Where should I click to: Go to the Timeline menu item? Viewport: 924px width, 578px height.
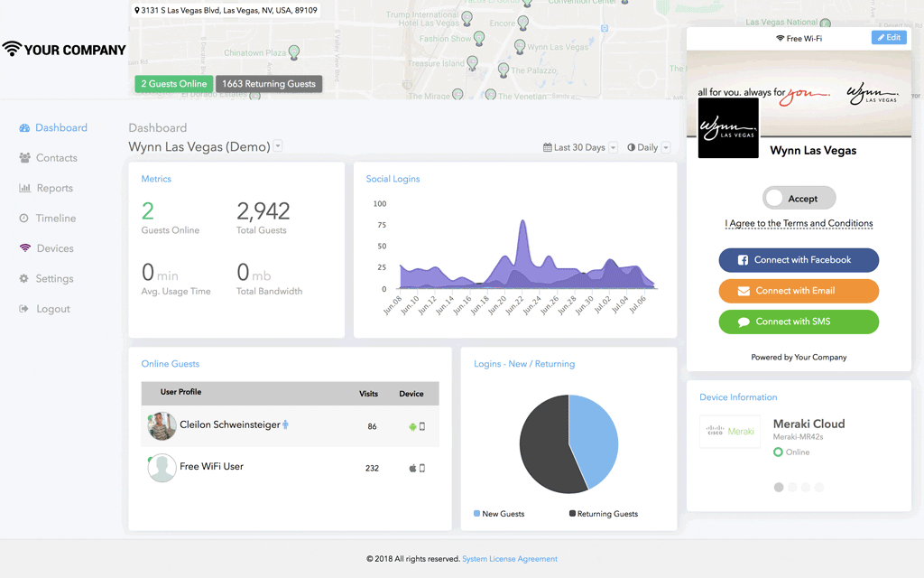[x=56, y=219]
